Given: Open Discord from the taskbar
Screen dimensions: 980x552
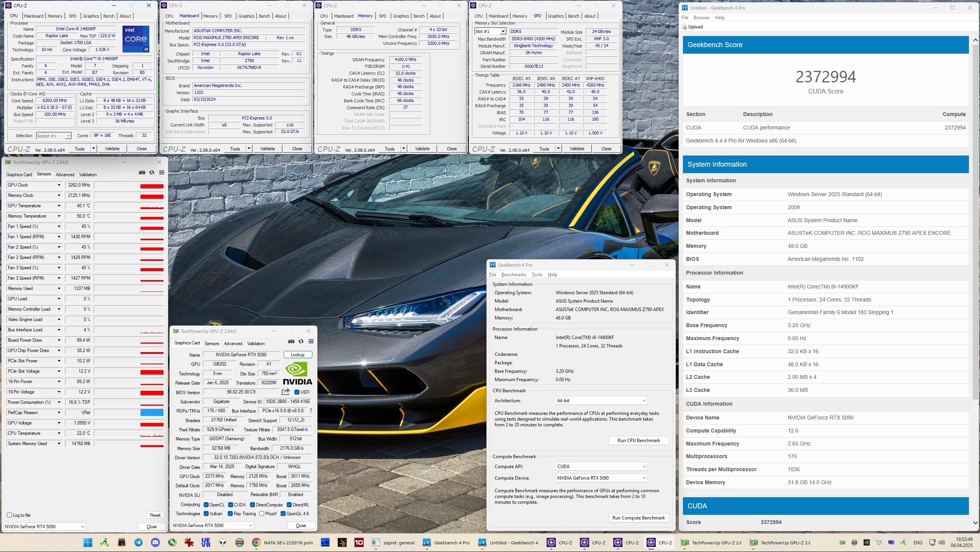Looking at the screenshot, I should (155, 542).
